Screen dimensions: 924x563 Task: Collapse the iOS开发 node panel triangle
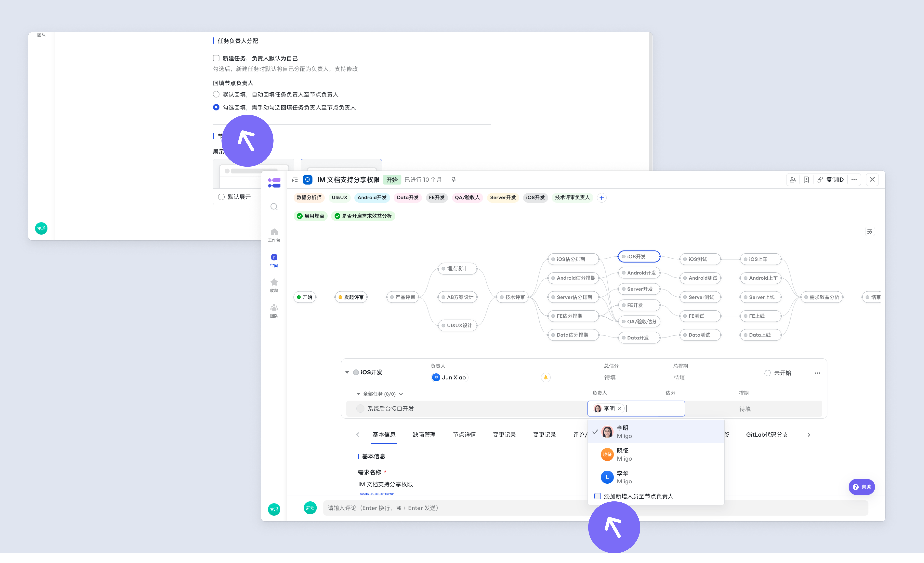coord(347,373)
